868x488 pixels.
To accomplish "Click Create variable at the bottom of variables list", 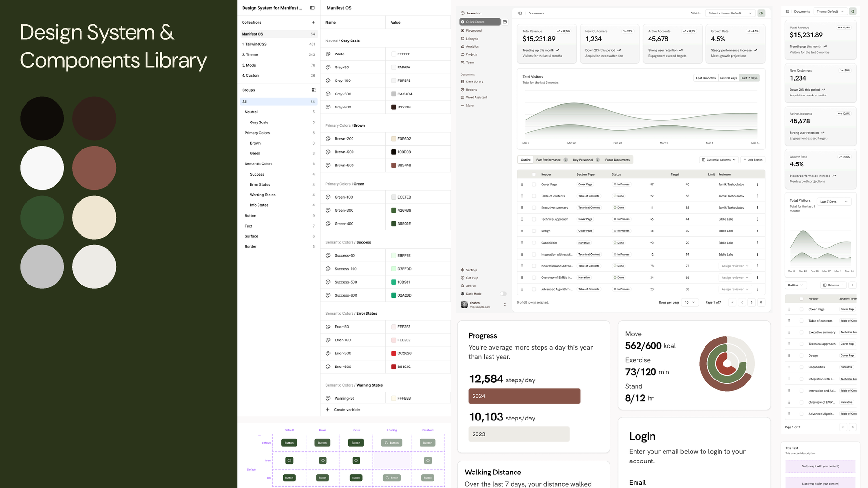I will tap(343, 410).
